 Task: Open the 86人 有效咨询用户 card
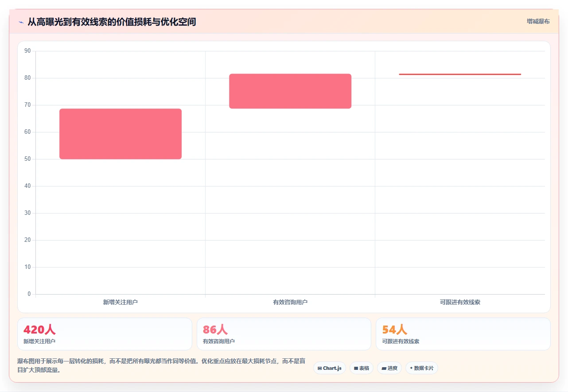(x=284, y=334)
